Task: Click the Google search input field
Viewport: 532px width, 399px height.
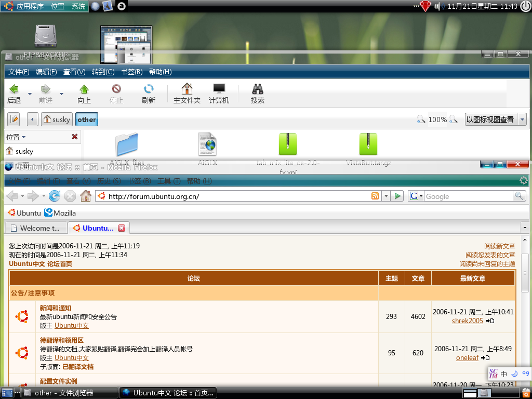Action: tap(468, 196)
